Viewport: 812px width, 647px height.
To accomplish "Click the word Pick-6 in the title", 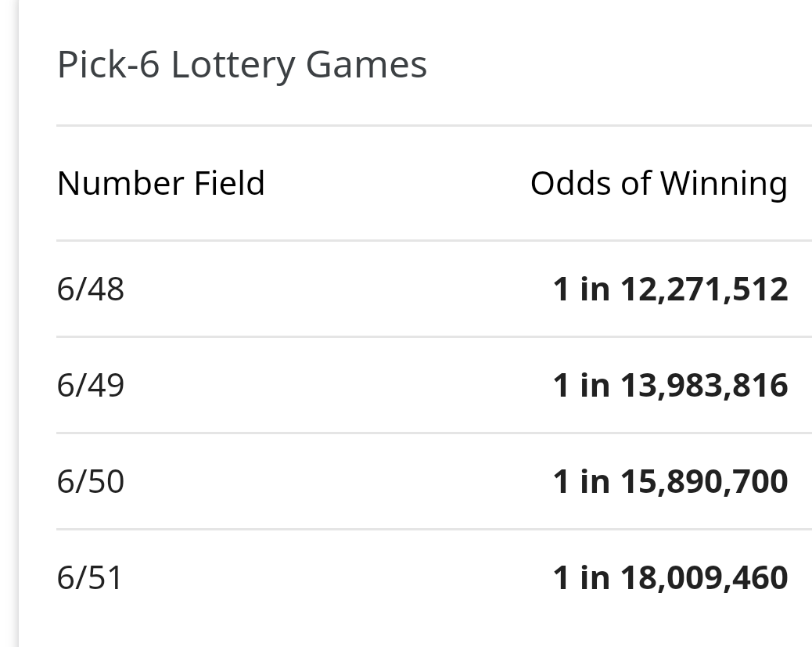I will (108, 65).
